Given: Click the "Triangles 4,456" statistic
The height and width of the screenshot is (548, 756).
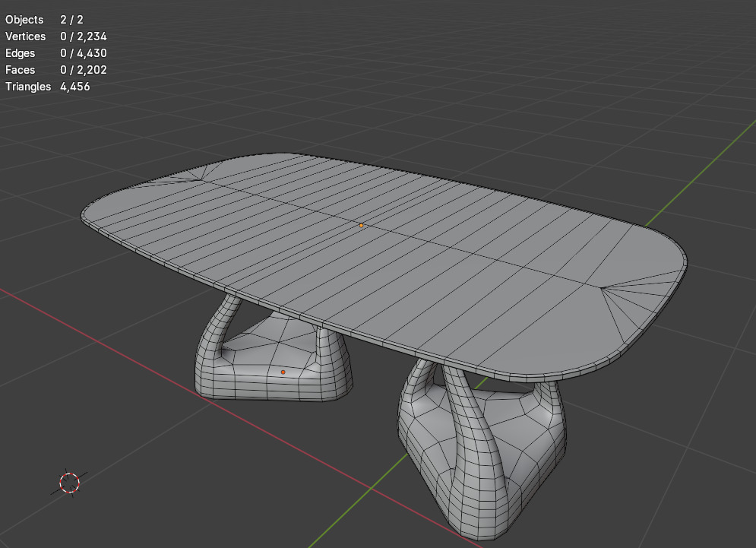Looking at the screenshot, I should coord(48,87).
